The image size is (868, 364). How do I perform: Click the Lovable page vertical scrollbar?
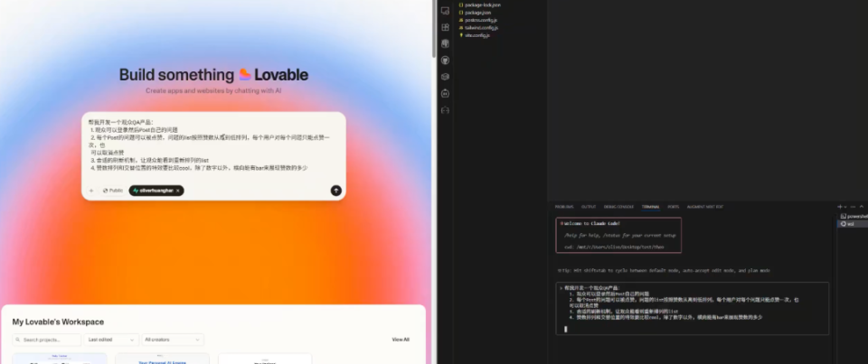[434, 28]
